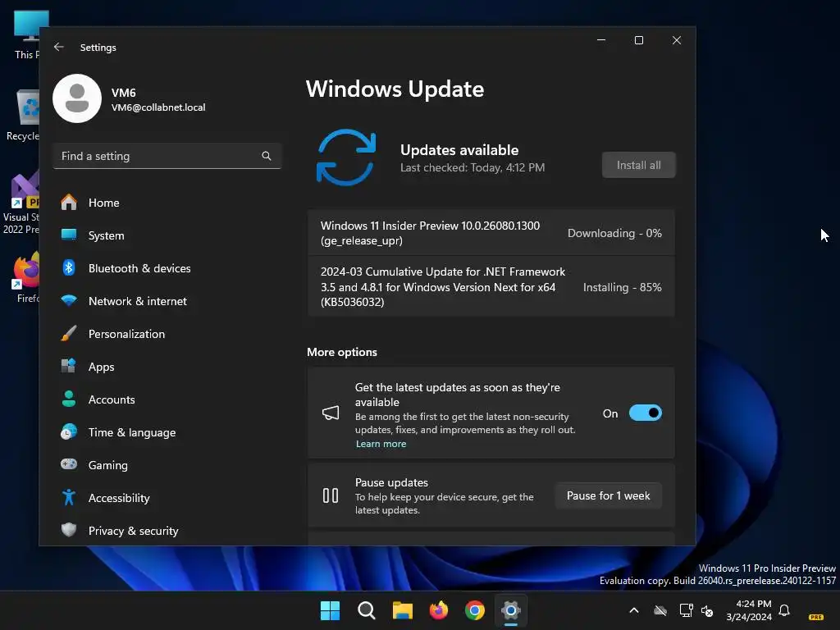The image size is (840, 630).
Task: Open File Explorer from taskbar
Action: tap(402, 610)
